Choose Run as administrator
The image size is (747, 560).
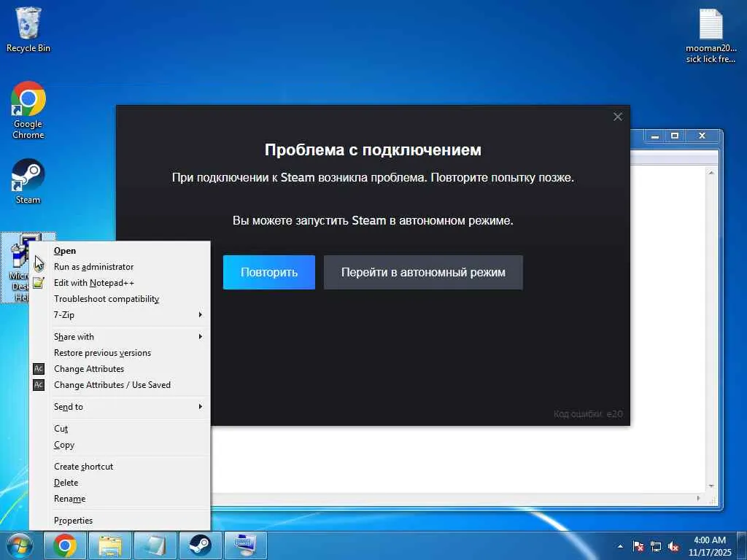[x=120, y=267]
